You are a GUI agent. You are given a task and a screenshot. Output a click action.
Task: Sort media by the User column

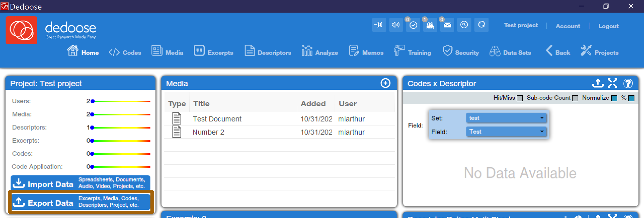tap(365, 104)
